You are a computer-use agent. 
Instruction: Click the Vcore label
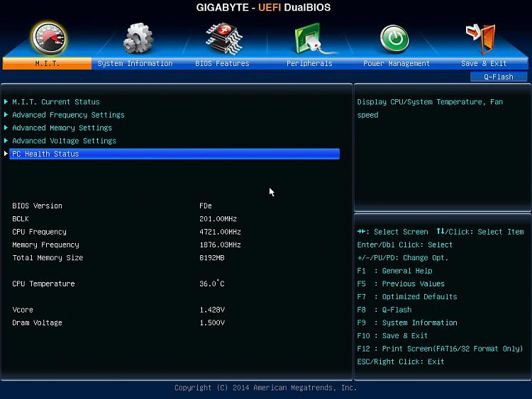[23, 310]
